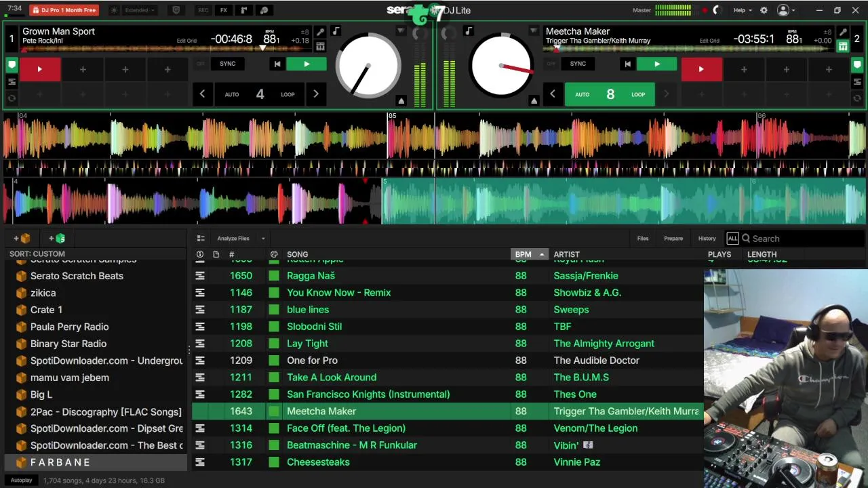Viewport: 868px width, 488px height.
Task: Turn sync OFF on deck 1
Action: tap(201, 64)
